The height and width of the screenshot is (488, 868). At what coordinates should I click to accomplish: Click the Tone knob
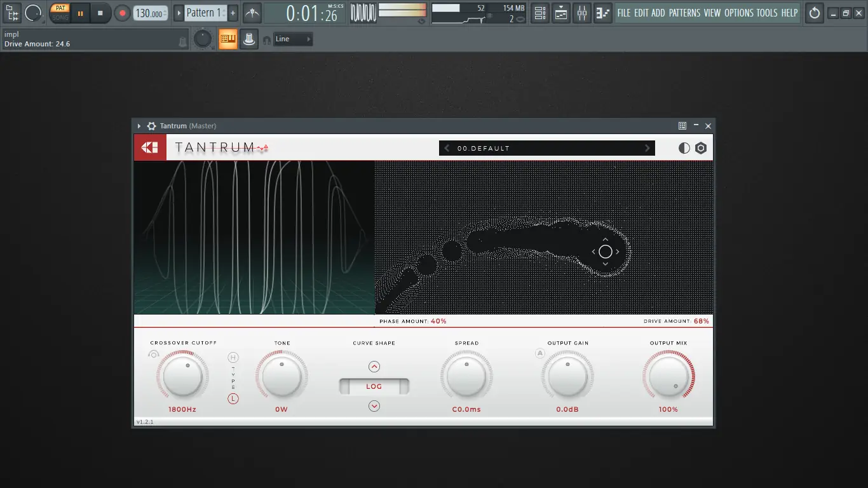281,377
